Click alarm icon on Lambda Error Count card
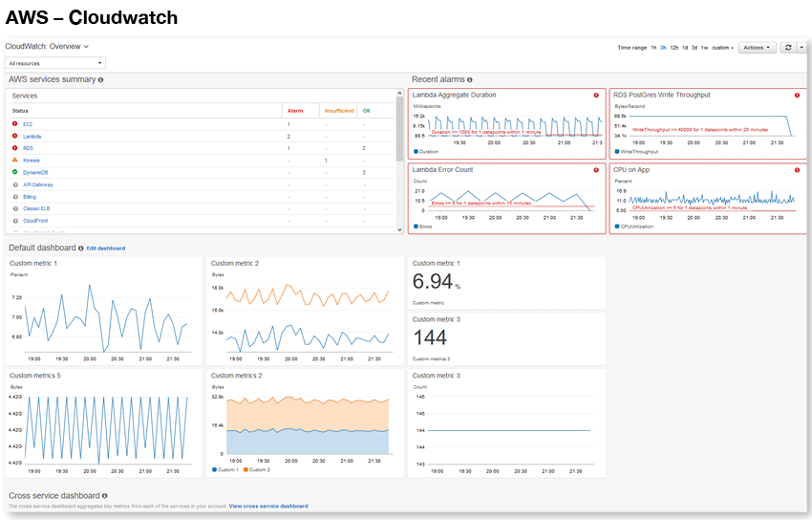This screenshot has height=520, width=812. [596, 170]
